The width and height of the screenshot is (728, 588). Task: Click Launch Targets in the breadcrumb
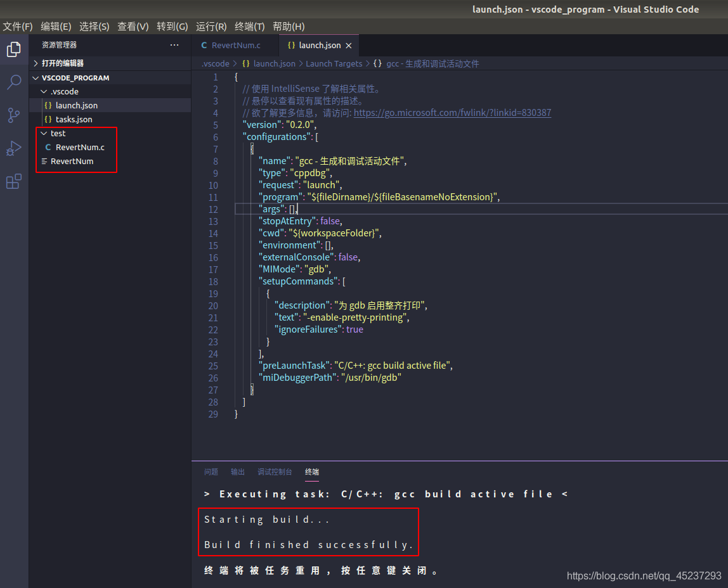pyautogui.click(x=334, y=64)
